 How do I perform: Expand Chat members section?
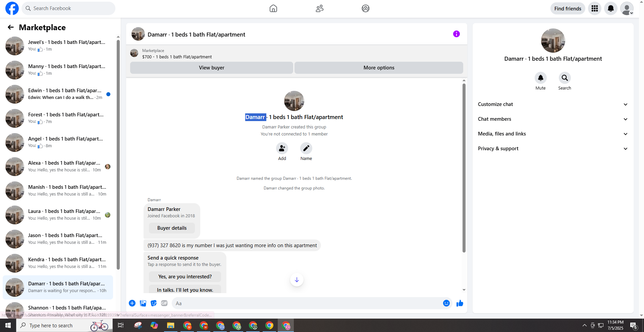tap(553, 119)
